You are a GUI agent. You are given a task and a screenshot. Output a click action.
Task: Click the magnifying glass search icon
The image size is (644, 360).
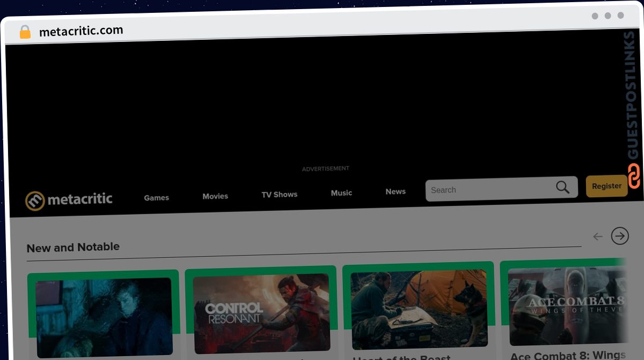pyautogui.click(x=562, y=187)
